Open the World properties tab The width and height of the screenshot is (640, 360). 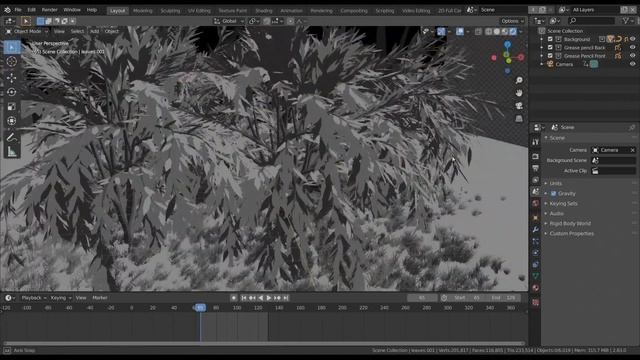pos(536,203)
